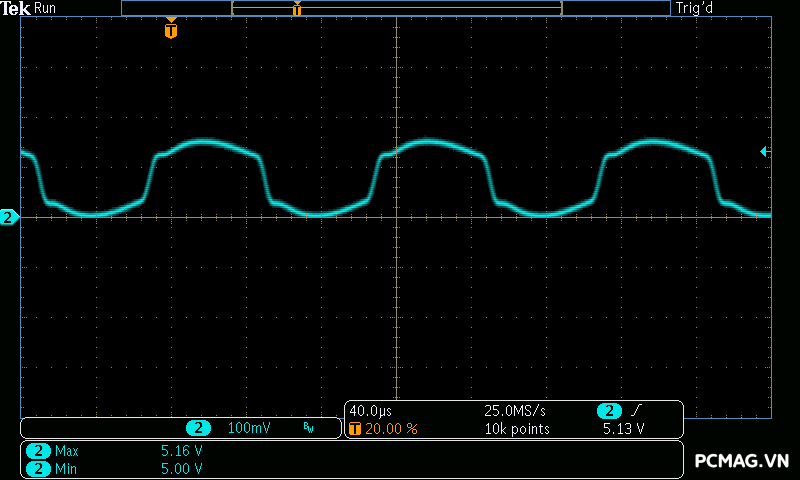Click the orange T icon beside 20.00 %
The height and width of the screenshot is (480, 800).
tap(355, 429)
